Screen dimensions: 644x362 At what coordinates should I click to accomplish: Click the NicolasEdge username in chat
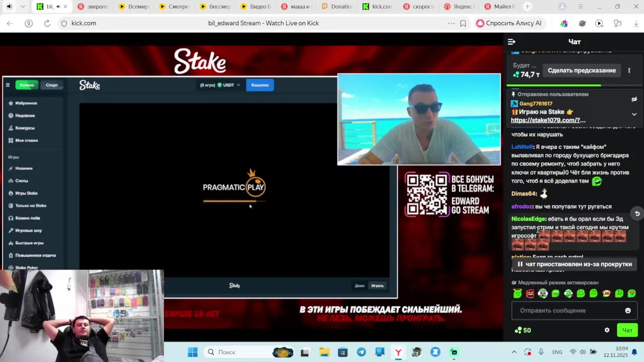pos(528,219)
